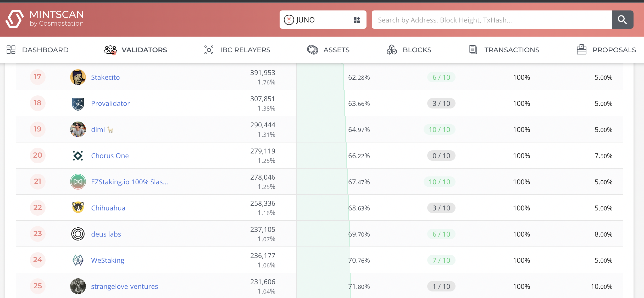Click the chain grid icon beside JUNO
Viewport: 644px width, 298px height.
(x=357, y=20)
